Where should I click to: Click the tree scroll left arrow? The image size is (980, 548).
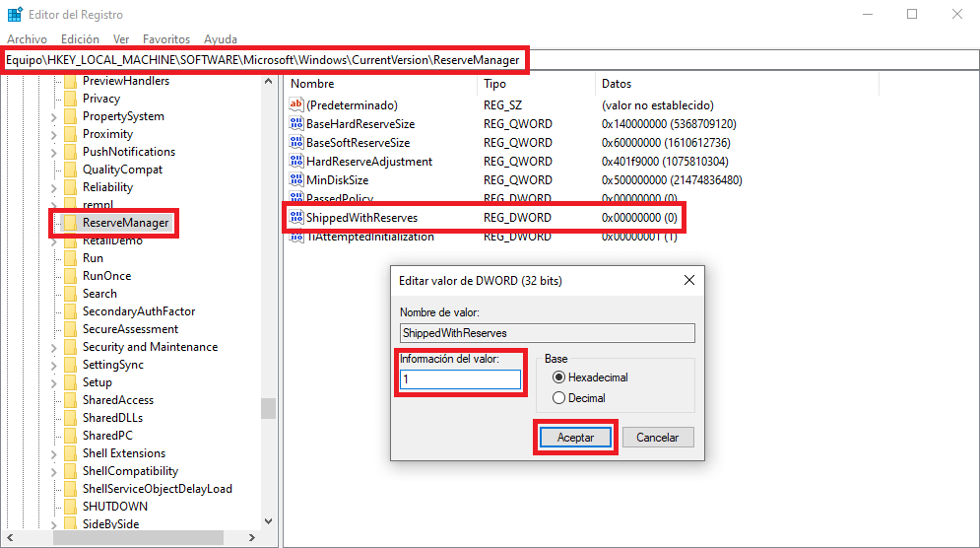(10, 537)
